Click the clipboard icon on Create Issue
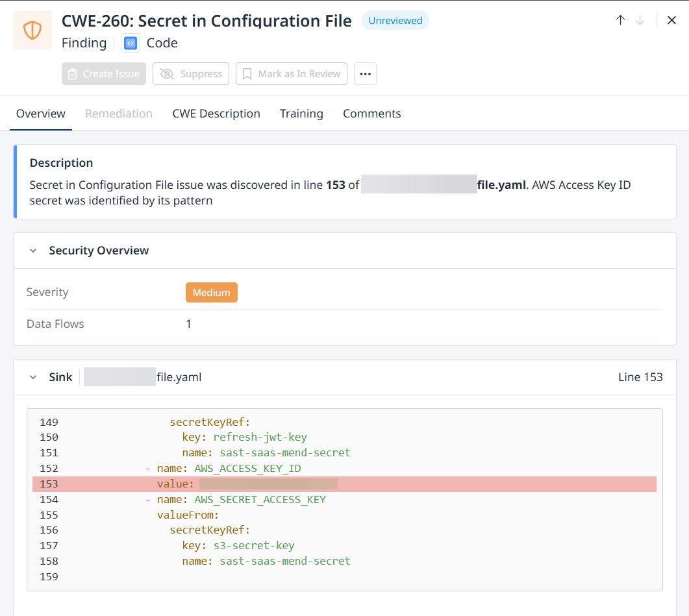Screen dimensions: 689x616 (73, 73)
